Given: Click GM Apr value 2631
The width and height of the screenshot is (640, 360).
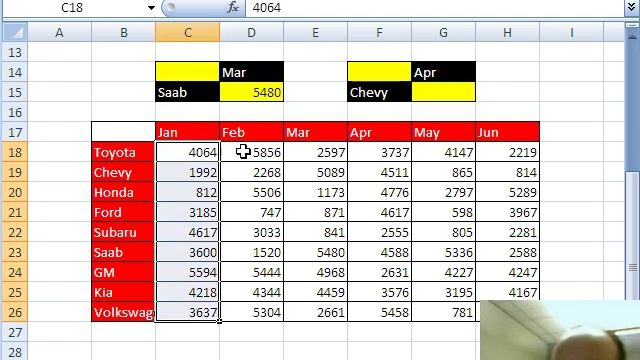Looking at the screenshot, I should [x=380, y=272].
